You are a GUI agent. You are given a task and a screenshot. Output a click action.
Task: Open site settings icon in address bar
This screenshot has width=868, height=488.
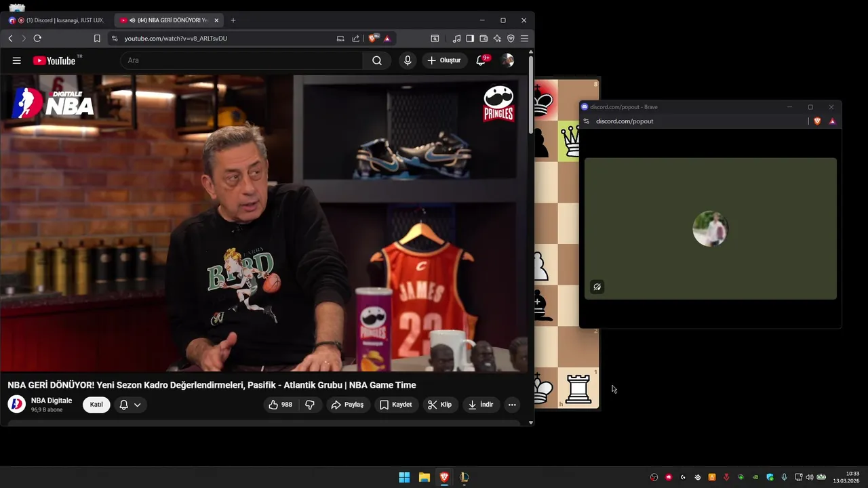click(x=115, y=39)
